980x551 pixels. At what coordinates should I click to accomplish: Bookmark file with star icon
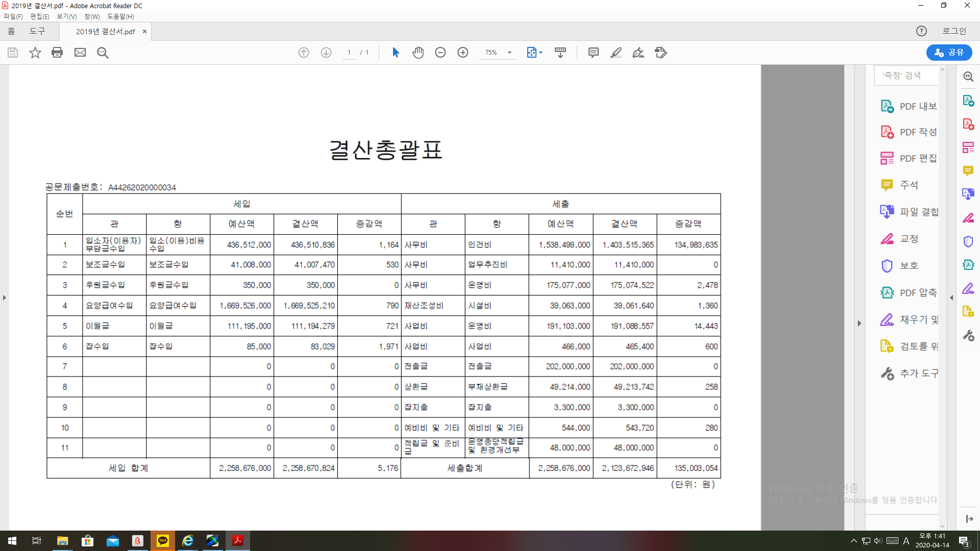click(35, 53)
